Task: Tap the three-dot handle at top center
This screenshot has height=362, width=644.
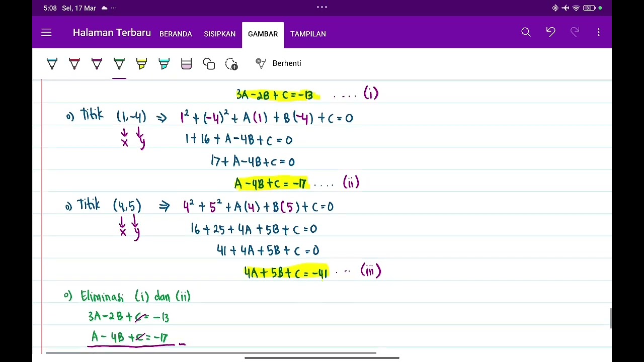Action: 322,7
